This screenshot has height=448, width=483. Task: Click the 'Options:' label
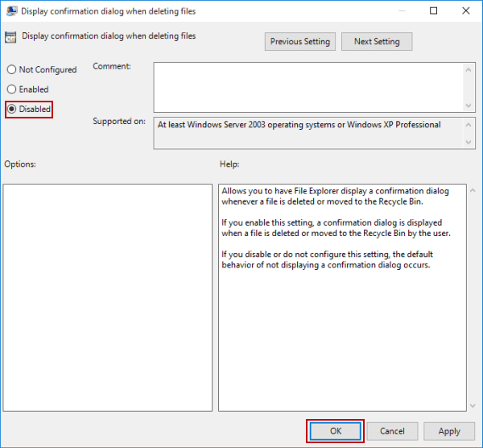pyautogui.click(x=20, y=164)
